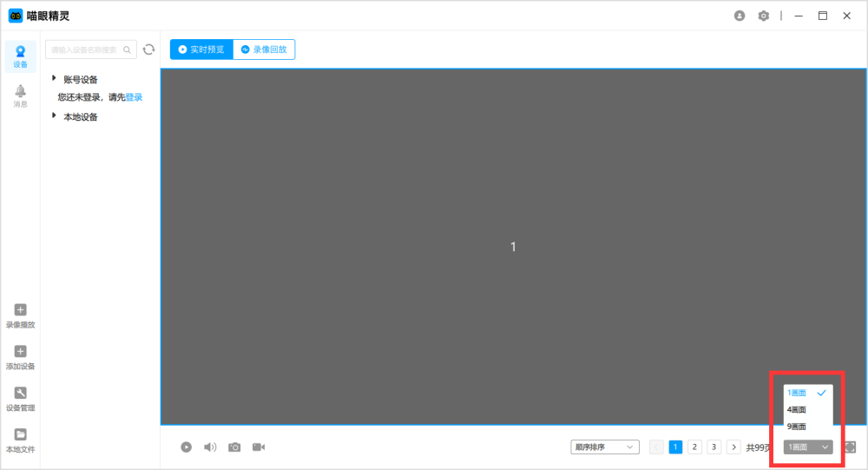Viewport: 868px width, 470px height.
Task: Open the 设备 (Devices) sidebar panel
Action: (x=21, y=56)
